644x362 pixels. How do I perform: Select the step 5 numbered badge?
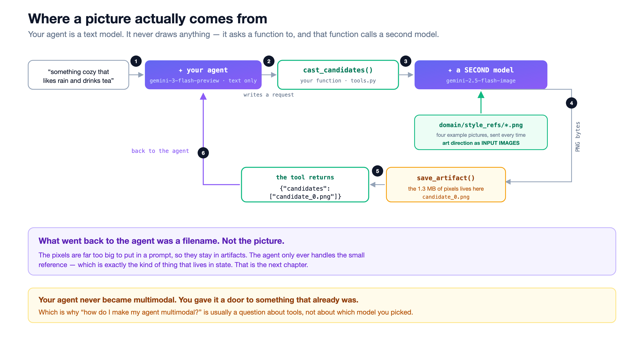coord(378,171)
